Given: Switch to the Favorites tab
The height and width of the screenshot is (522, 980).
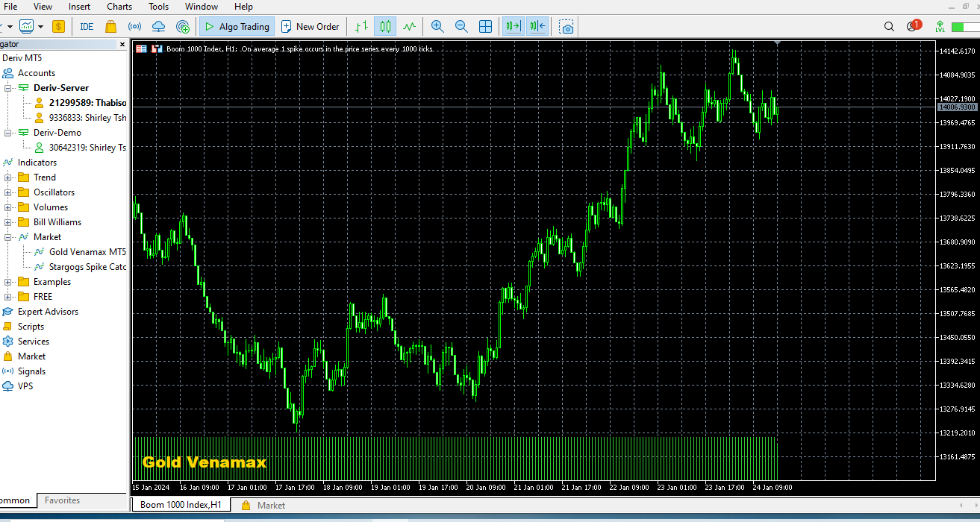Looking at the screenshot, I should (62, 500).
